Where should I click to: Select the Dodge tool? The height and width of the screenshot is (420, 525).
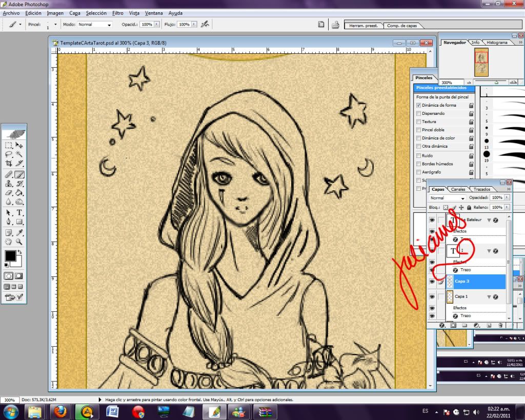19,202
